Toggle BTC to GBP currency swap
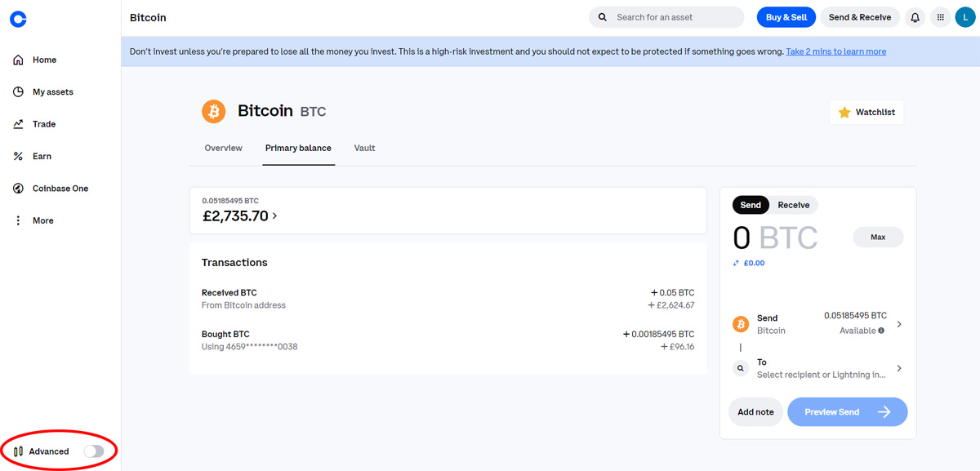Image resolution: width=980 pixels, height=471 pixels. [x=737, y=264]
